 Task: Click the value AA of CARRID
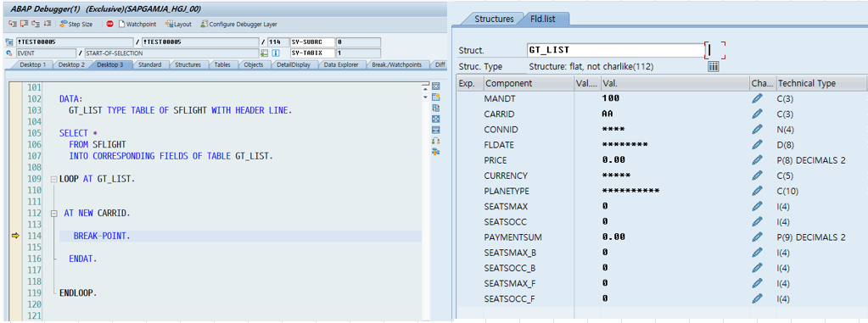point(608,114)
